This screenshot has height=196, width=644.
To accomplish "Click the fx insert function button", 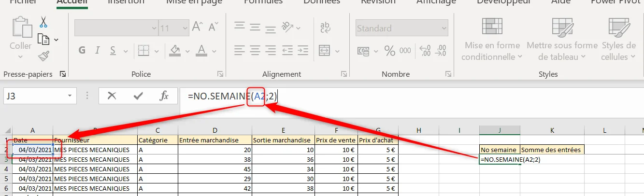I will point(164,96).
